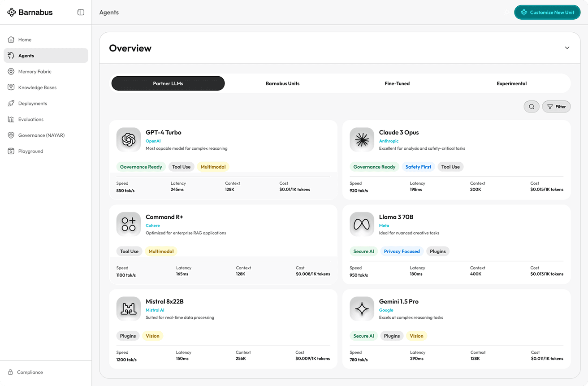Open the Filter button
Viewport: 588px width, 386px height.
(x=556, y=107)
